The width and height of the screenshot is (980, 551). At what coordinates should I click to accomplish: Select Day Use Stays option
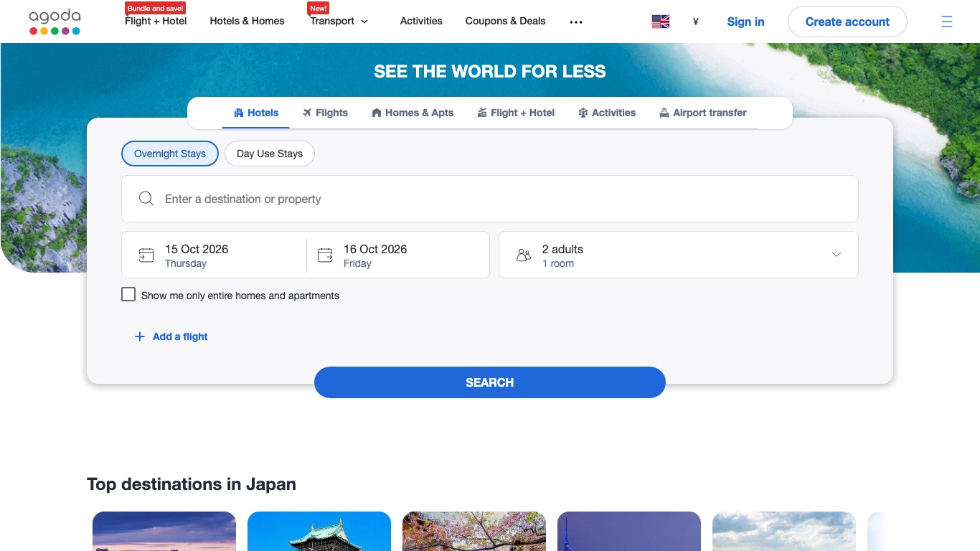270,154
